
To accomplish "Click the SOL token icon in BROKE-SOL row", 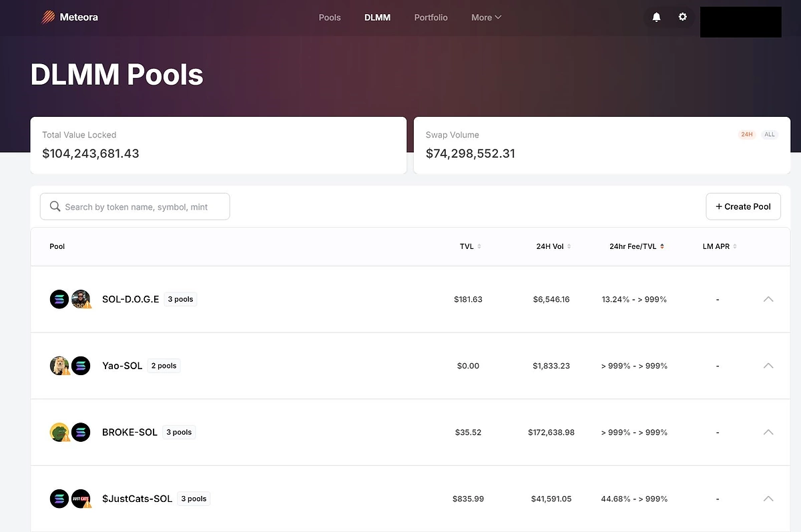I will click(81, 432).
